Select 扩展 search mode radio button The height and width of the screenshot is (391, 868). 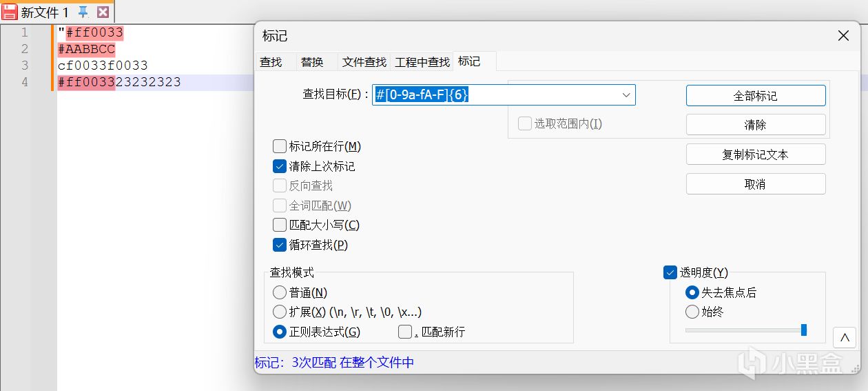(x=280, y=312)
